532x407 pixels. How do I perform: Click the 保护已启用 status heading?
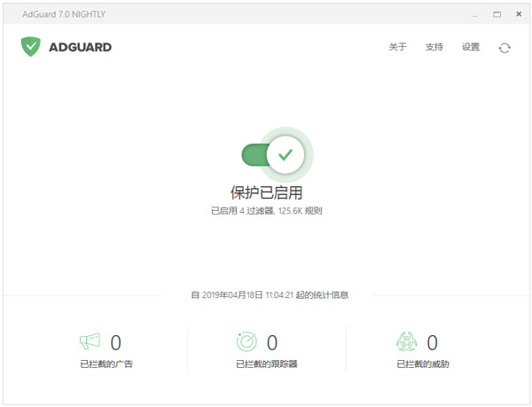pyautogui.click(x=266, y=192)
